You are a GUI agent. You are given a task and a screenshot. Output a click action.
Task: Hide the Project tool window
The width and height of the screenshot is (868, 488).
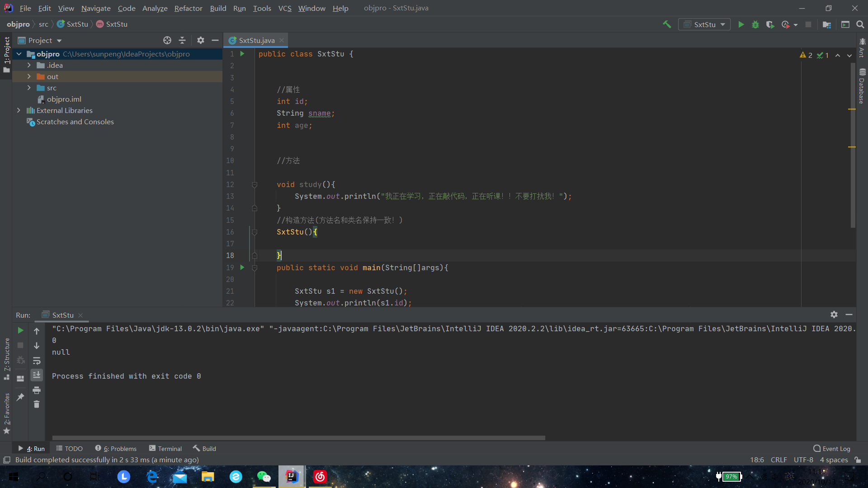click(215, 40)
